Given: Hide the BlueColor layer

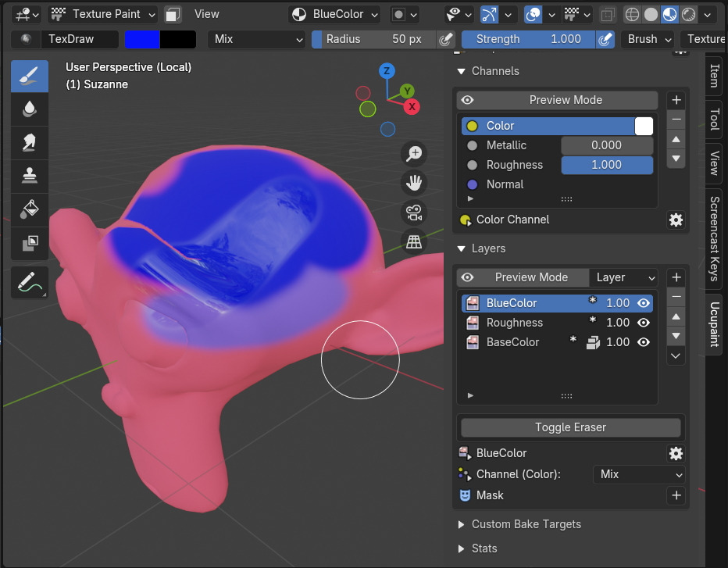Looking at the screenshot, I should click(644, 303).
